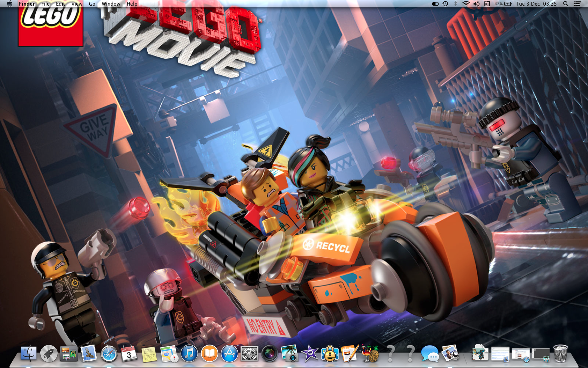Screen dimensions: 588x368
Task: Open the Edit menu
Action: point(61,4)
